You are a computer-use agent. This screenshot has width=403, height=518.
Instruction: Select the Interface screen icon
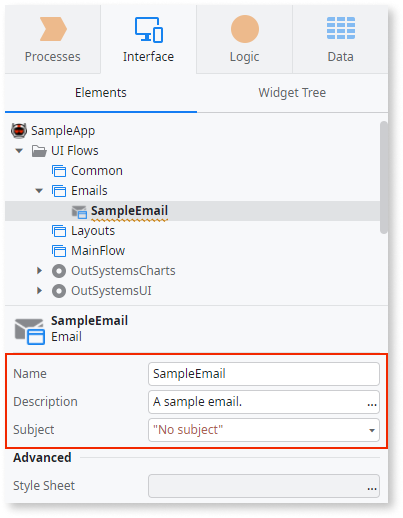(x=149, y=30)
